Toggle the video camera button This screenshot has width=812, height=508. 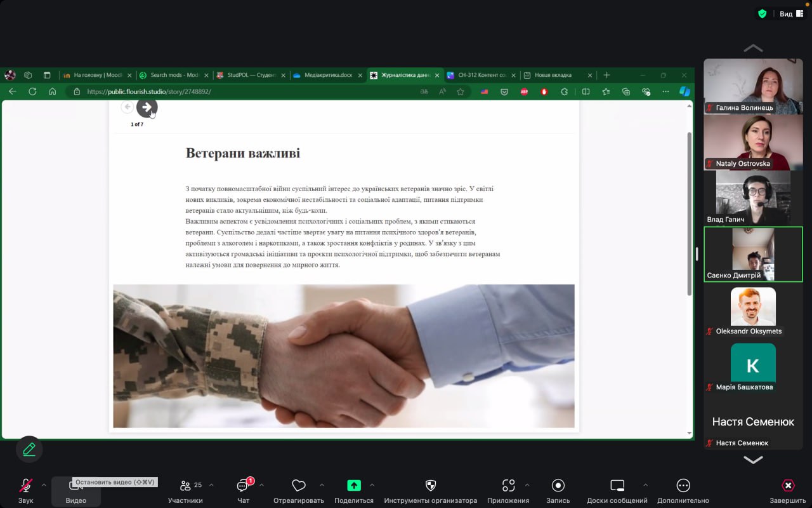[75, 486]
